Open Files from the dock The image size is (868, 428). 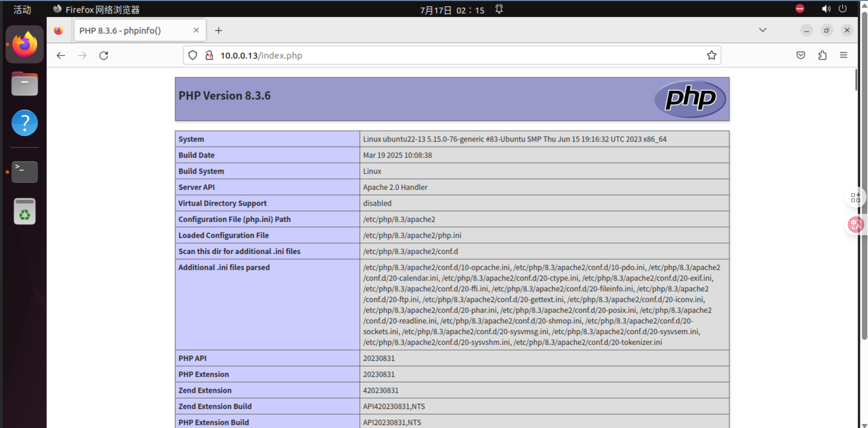pyautogui.click(x=25, y=84)
